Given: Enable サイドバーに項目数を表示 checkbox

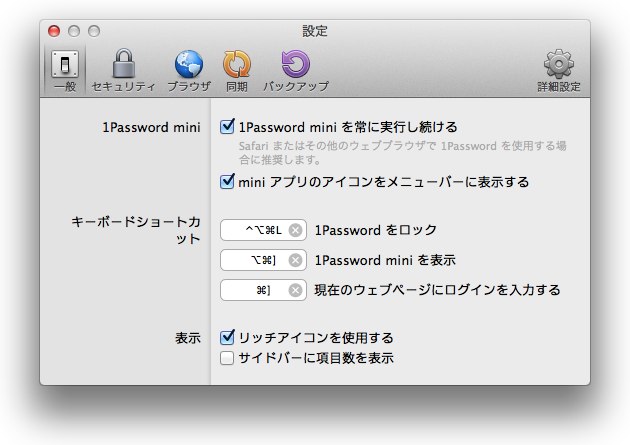Looking at the screenshot, I should click(227, 358).
